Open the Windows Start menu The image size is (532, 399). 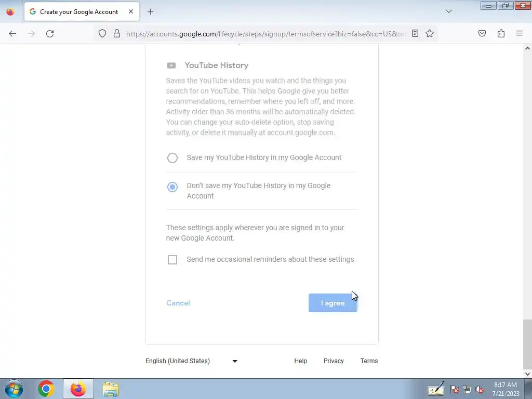14,389
